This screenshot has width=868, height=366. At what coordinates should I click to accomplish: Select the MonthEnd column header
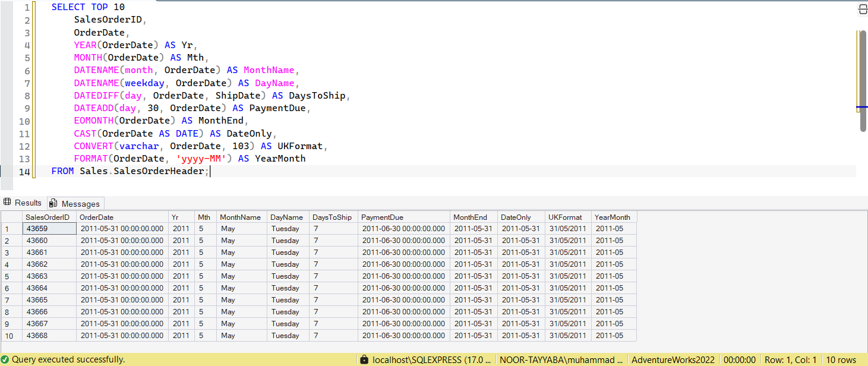coord(474,217)
